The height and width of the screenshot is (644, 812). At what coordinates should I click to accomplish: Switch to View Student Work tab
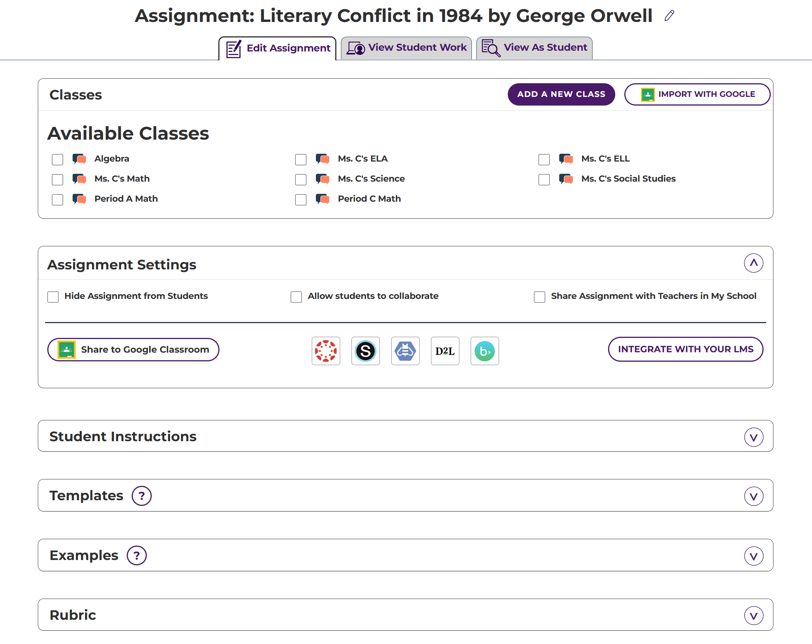point(406,48)
